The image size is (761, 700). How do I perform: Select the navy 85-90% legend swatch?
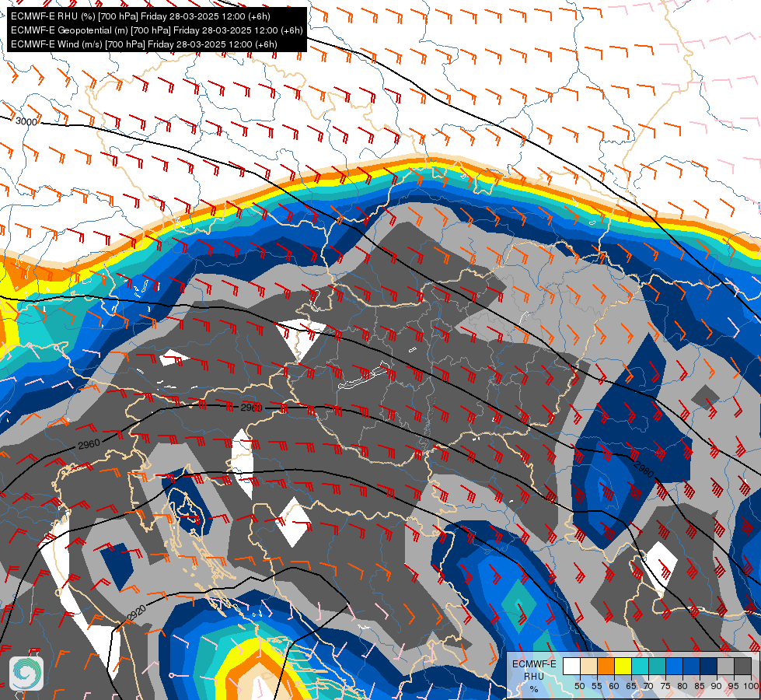point(708,666)
